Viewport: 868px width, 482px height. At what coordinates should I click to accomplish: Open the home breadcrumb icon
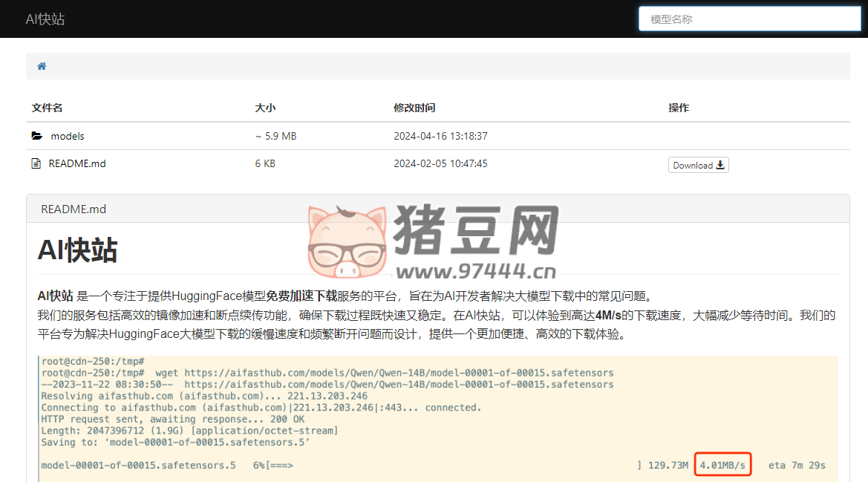[x=41, y=66]
